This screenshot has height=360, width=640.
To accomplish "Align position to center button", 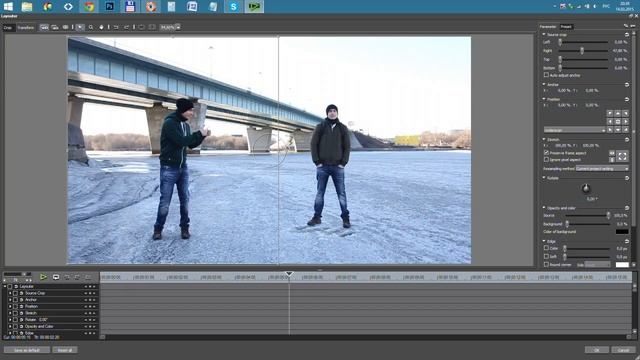I will [x=618, y=122].
